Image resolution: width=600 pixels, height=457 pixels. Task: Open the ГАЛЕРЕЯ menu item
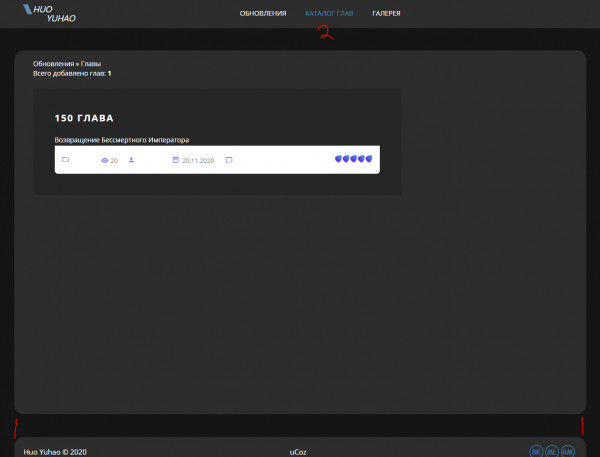click(x=386, y=13)
